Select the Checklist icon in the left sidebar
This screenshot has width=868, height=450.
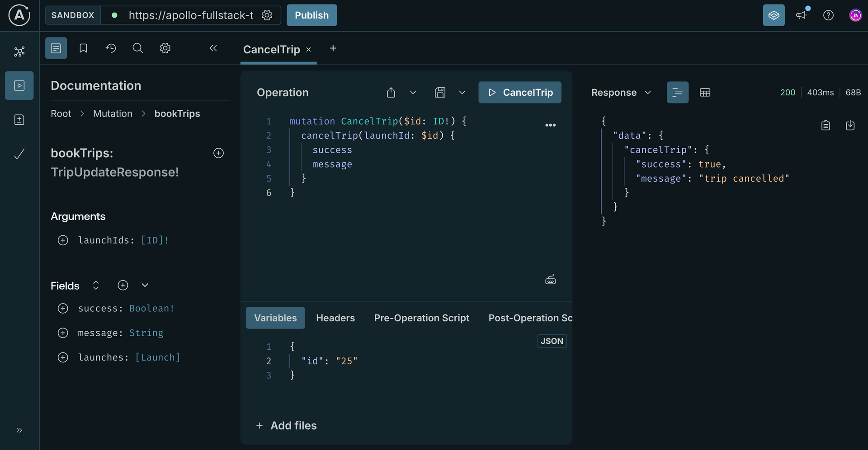(x=19, y=154)
